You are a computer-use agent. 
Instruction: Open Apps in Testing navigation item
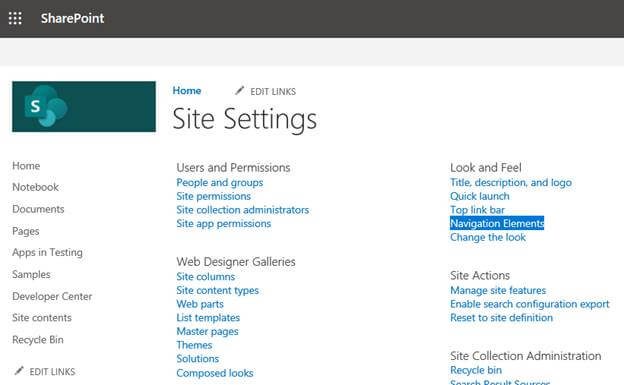click(x=47, y=253)
